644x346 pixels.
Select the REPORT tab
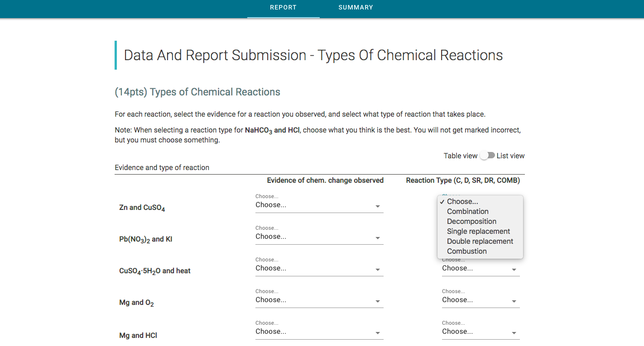(x=283, y=7)
